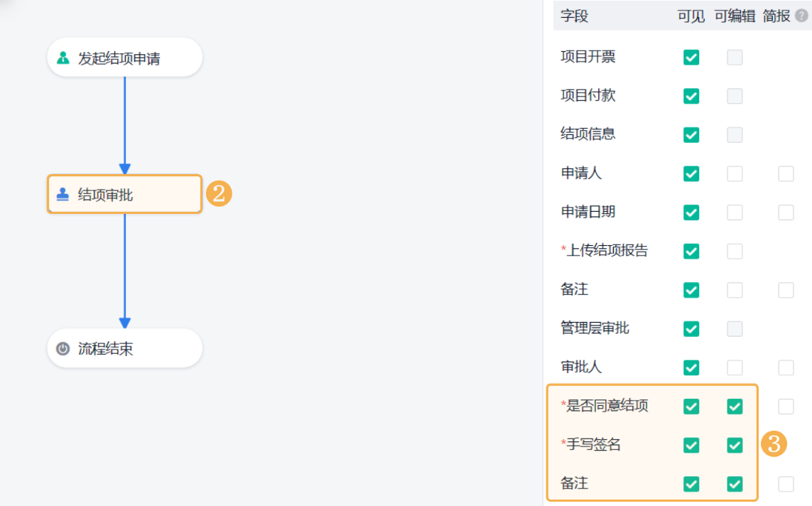812x506 pixels.
Task: Disable 可编辑 for 是否同意结项 field
Action: [735, 407]
